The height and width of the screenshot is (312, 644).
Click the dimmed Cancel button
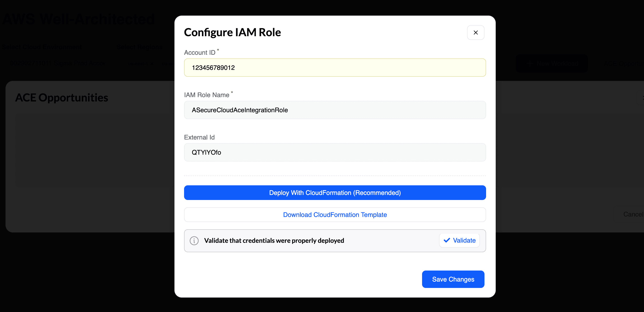click(x=633, y=214)
